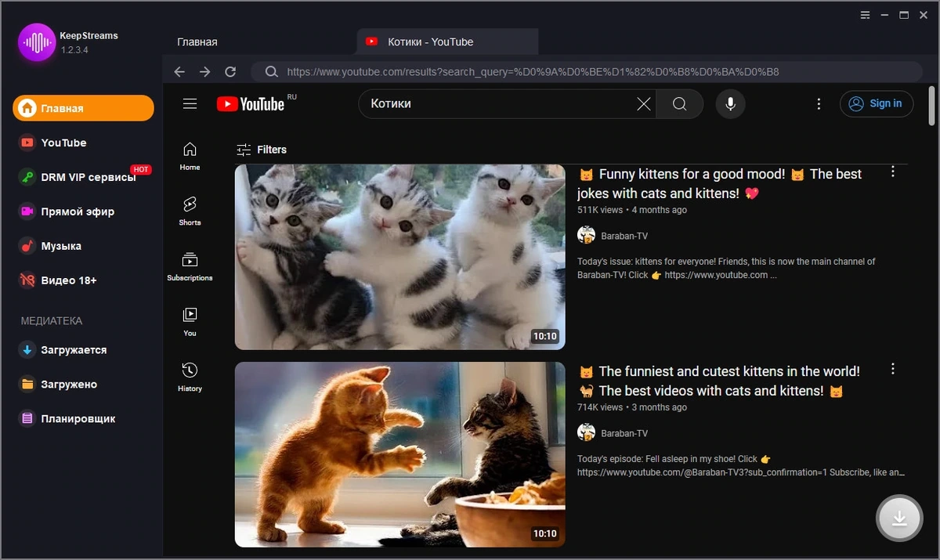The height and width of the screenshot is (560, 940).
Task: Open 'The funniest and cutest kittens' title
Action: [720, 381]
